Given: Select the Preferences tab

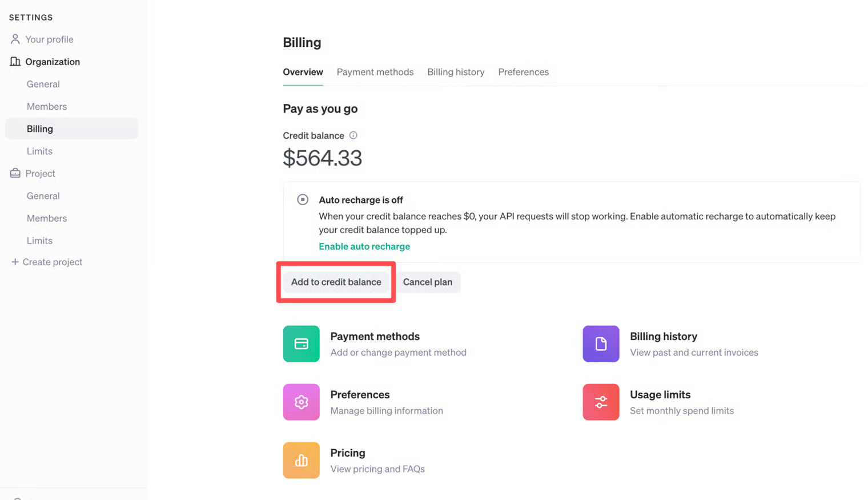Looking at the screenshot, I should click(x=523, y=72).
